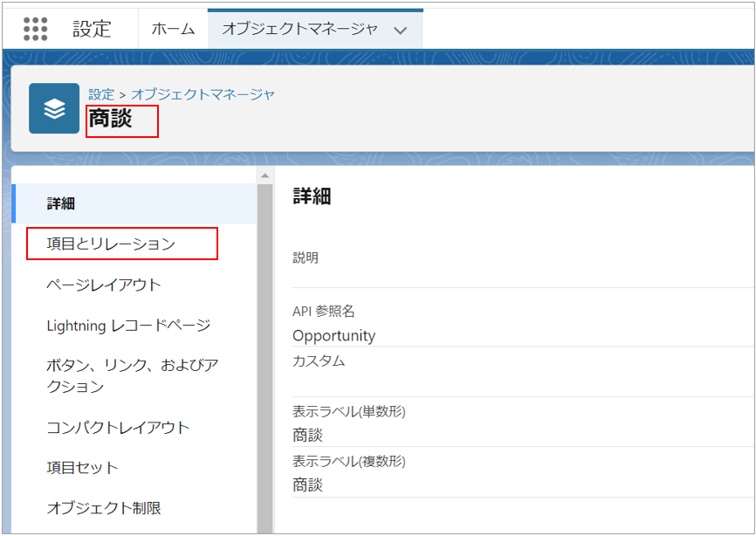The width and height of the screenshot is (756, 536).
Task: Open ボタン、リンク、およびアクション section
Action: (132, 376)
